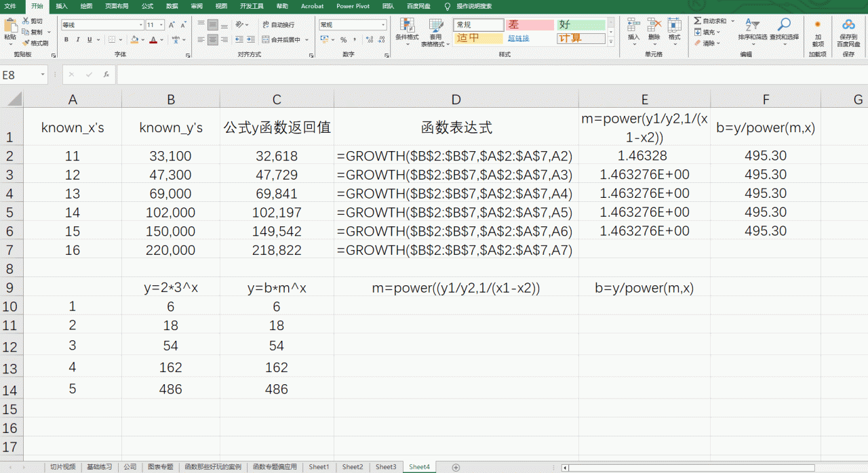Add a new sheet with plus button
This screenshot has height=473, width=868.
tap(456, 468)
